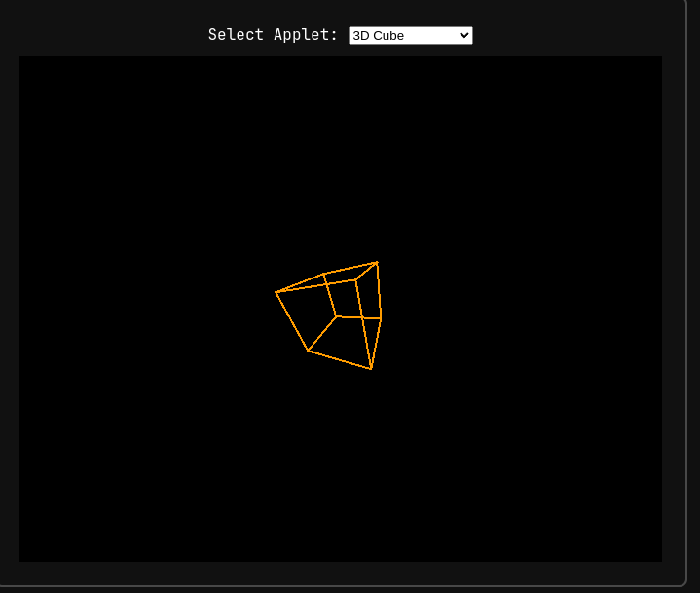Click the leftmost vertex of the wireframe cube
The image size is (700, 593).
(276, 292)
